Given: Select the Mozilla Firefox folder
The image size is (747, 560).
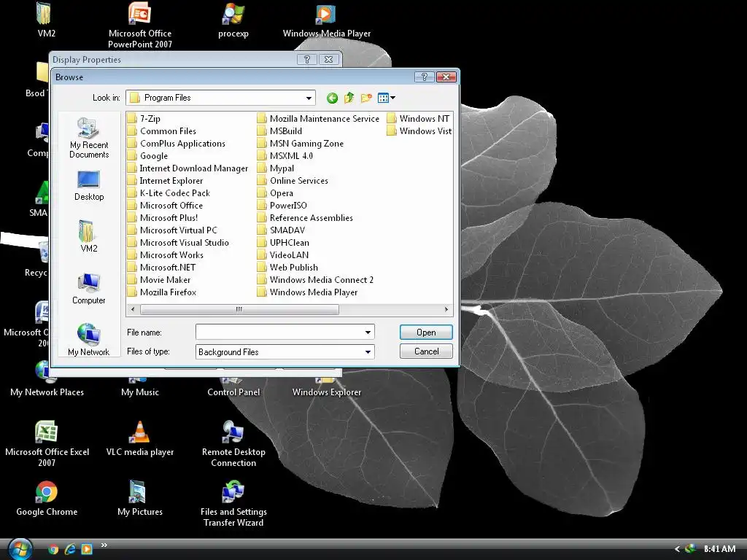Looking at the screenshot, I should tap(162, 292).
